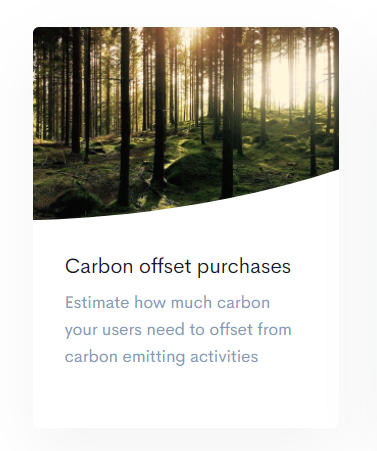Click the word "emitting" in the last line
Image resolution: width=377 pixels, height=451 pixels.
pyautogui.click(x=154, y=357)
